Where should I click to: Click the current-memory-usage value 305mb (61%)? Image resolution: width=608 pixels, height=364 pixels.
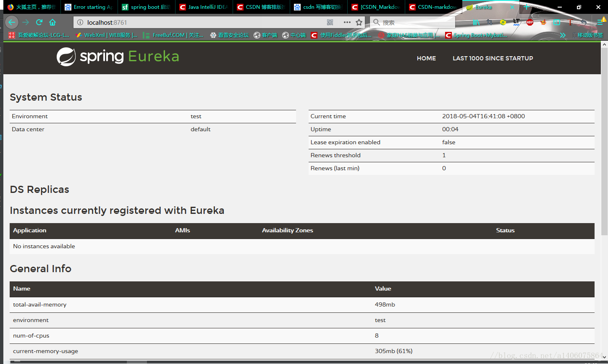coord(393,351)
